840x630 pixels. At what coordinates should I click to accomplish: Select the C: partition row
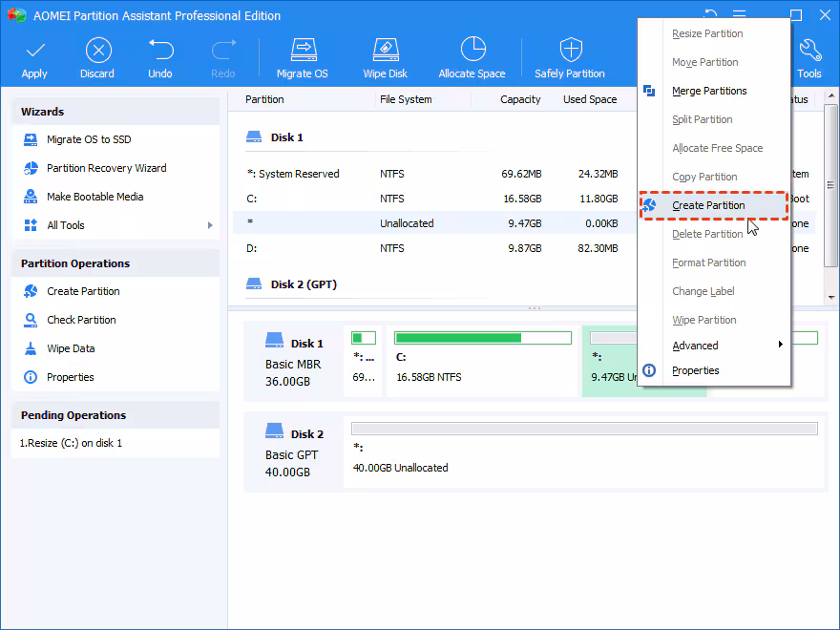tap(434, 199)
